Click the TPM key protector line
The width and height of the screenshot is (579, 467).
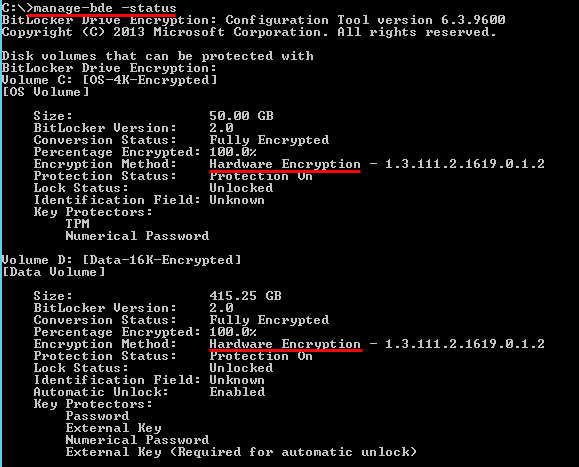(x=78, y=224)
